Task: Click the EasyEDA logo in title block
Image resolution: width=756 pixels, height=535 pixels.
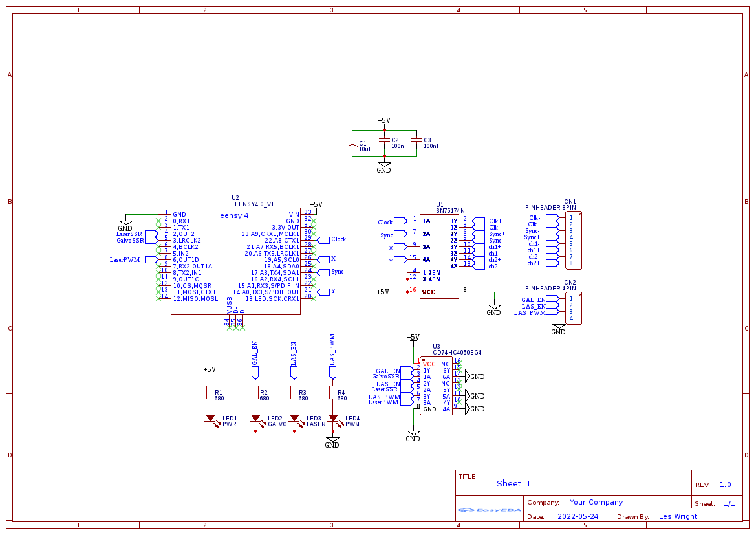Action: [x=489, y=510]
